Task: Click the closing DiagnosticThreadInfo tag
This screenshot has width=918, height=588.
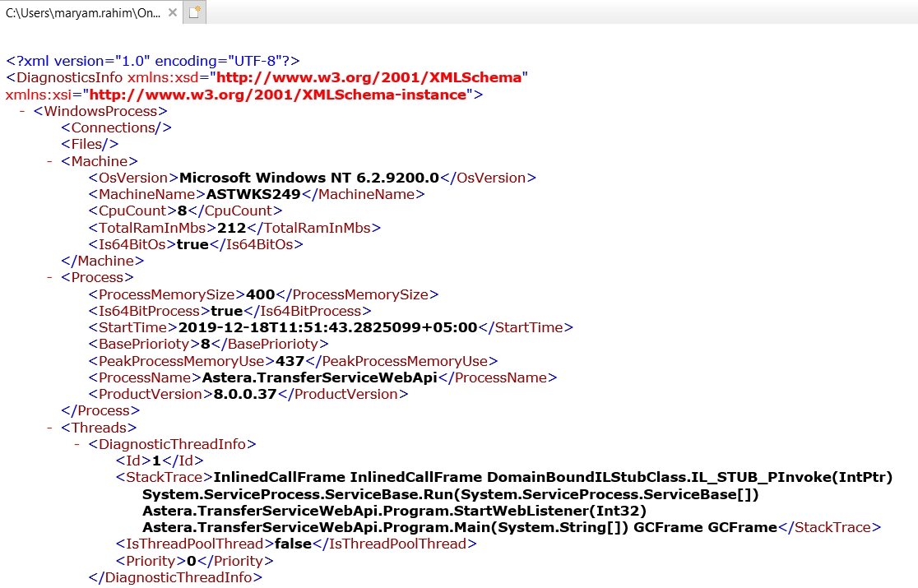Action: pos(175,577)
